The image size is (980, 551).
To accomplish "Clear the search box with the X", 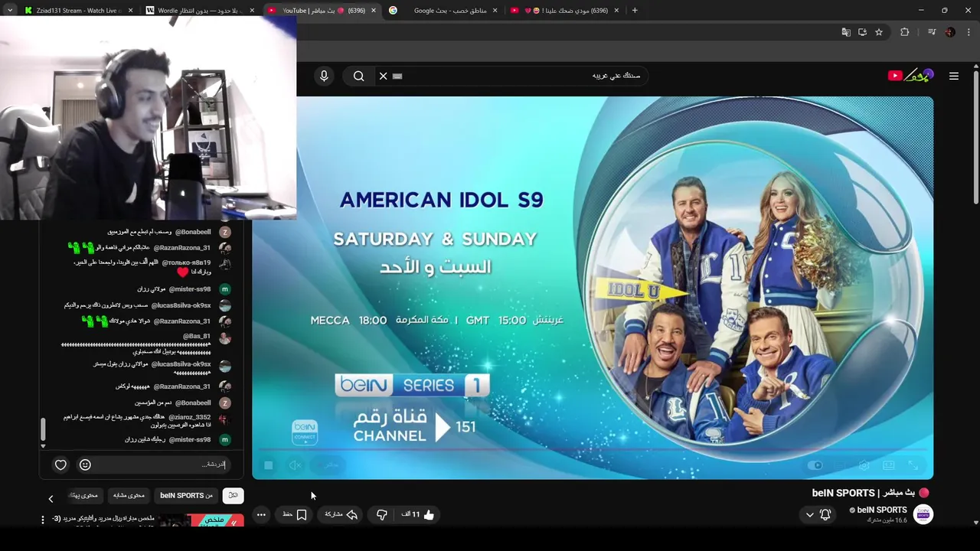I will coord(383,76).
